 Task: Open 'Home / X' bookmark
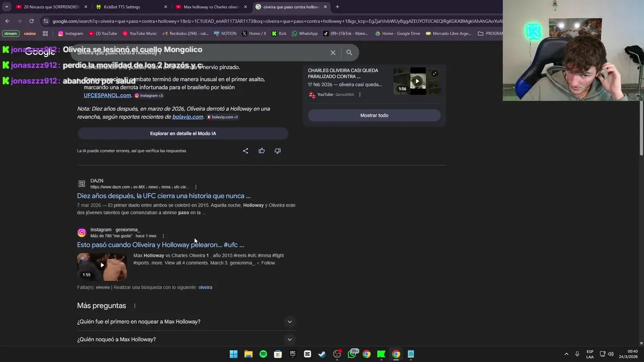[254, 34]
